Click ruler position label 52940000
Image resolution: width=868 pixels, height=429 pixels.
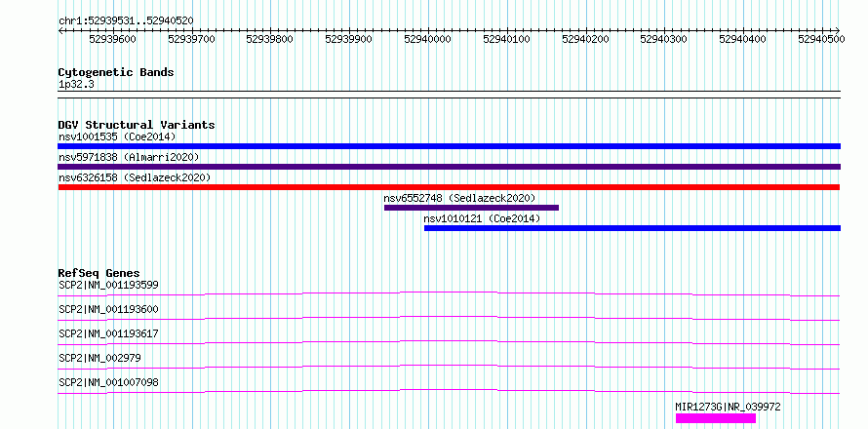pyautogui.click(x=428, y=39)
